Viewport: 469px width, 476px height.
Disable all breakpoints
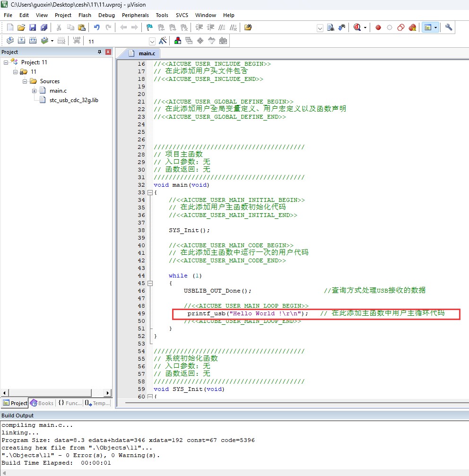point(401,27)
